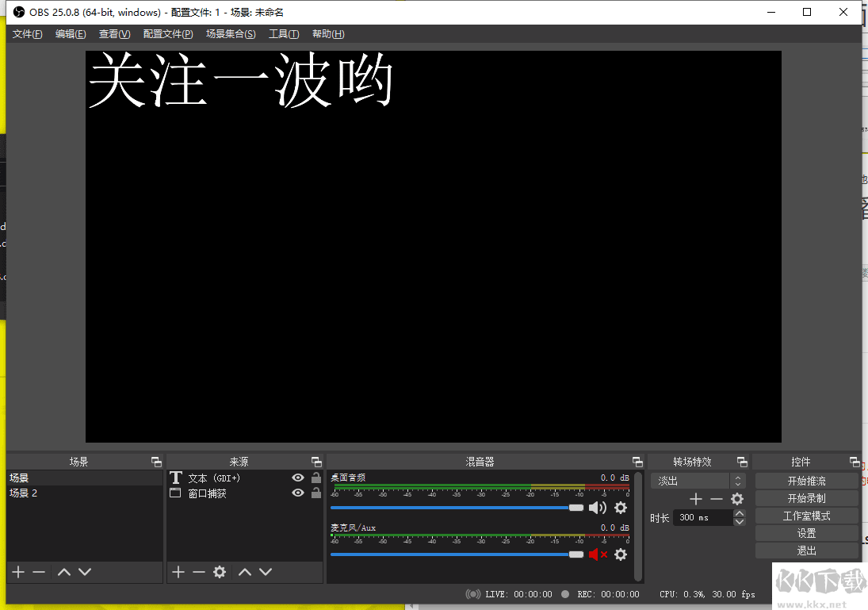Click the 开始推流 button

(x=806, y=481)
